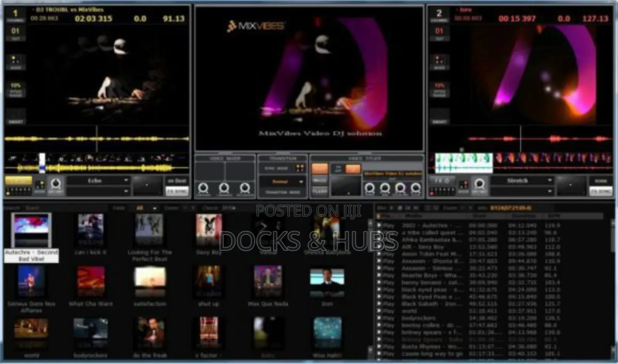Select 'Looking For The Perfect Beat' thumbnail
This screenshot has height=364, width=618.
click(149, 230)
